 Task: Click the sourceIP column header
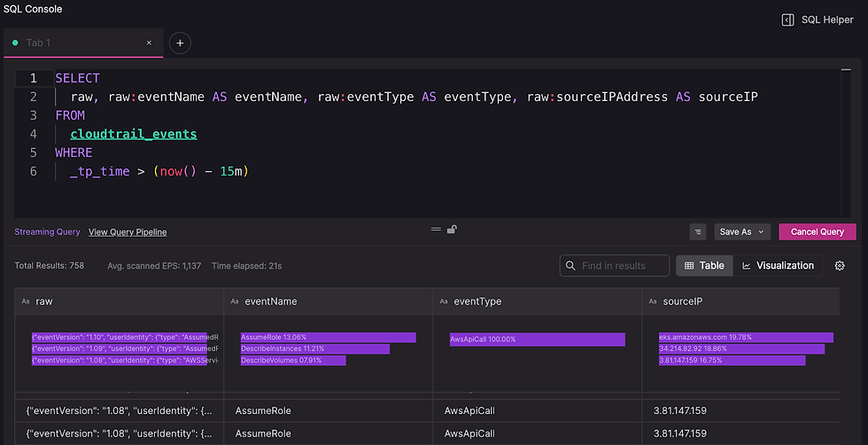coord(740,301)
